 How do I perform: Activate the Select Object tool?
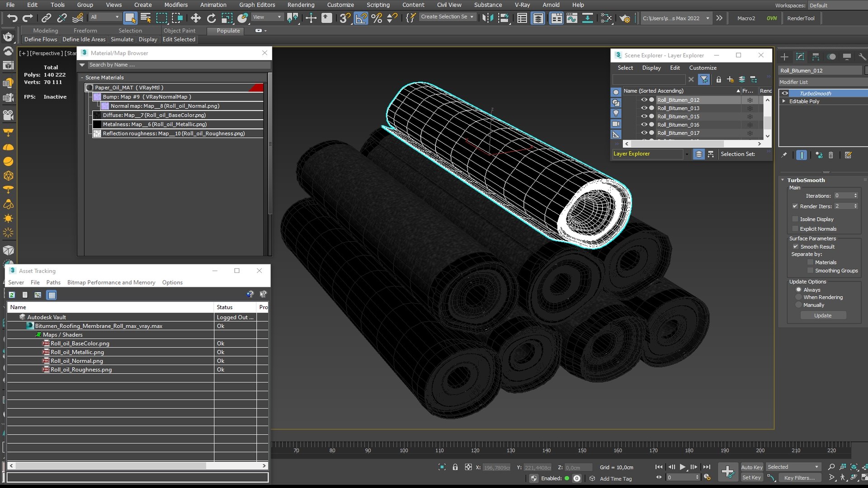pos(130,18)
